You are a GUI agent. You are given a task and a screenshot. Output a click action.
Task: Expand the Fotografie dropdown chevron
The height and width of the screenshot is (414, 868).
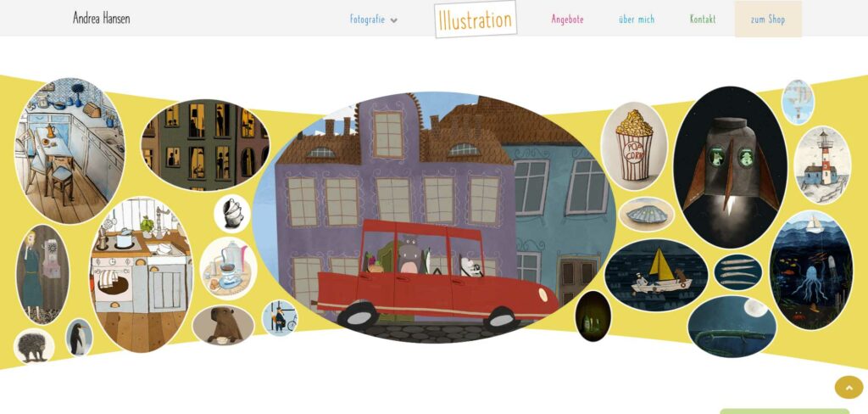pos(393,20)
